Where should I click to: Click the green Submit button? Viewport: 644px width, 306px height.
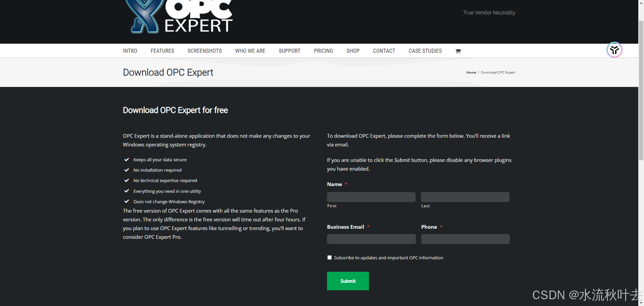click(x=348, y=281)
